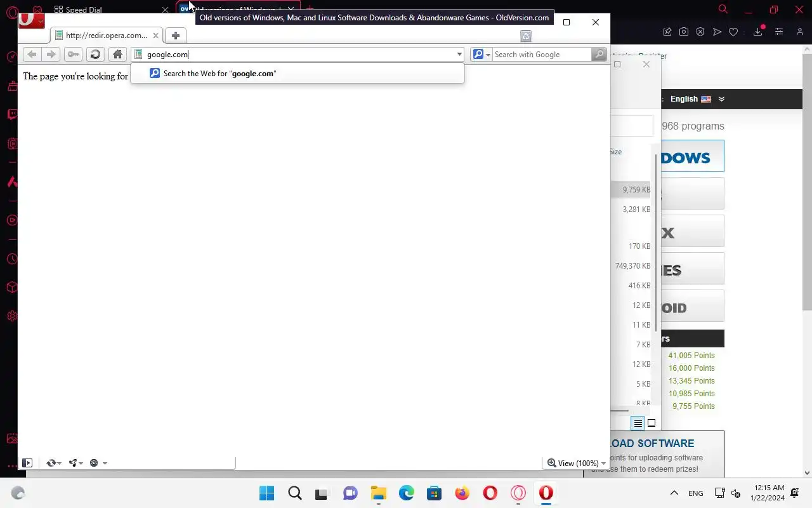812x508 pixels.
Task: Open the UPLOAD SOFTWARE heading link
Action: click(653, 443)
